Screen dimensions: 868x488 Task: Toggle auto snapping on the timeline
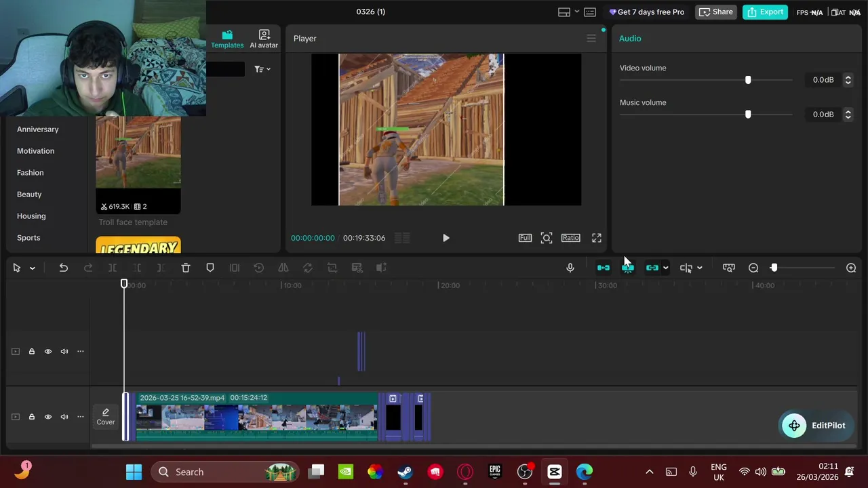point(628,268)
